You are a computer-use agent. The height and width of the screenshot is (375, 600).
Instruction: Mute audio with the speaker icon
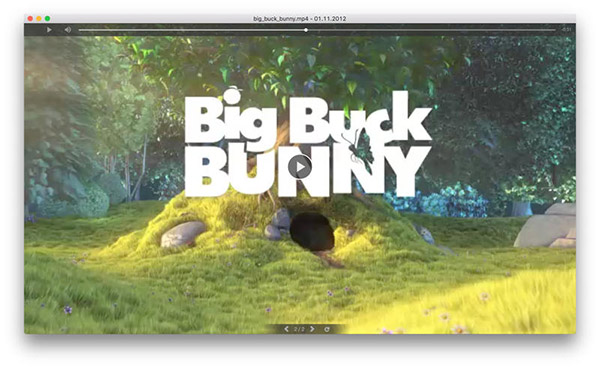tap(68, 30)
